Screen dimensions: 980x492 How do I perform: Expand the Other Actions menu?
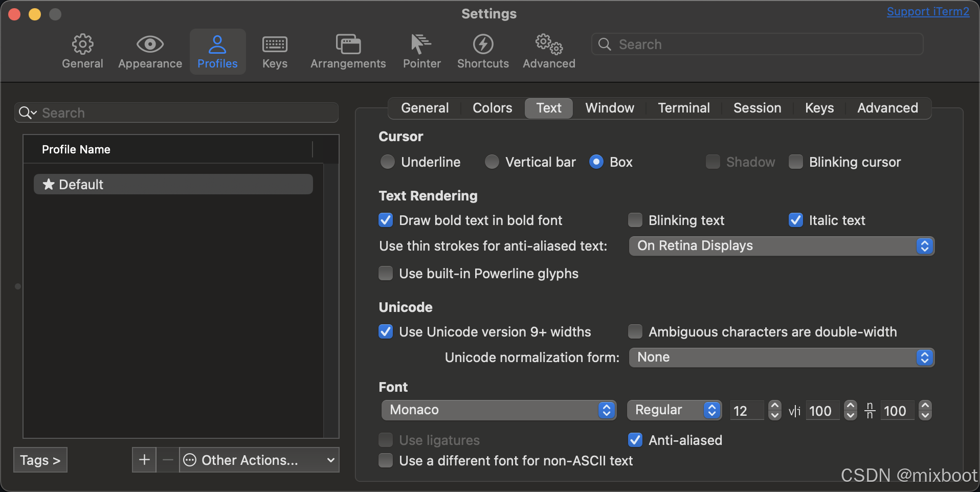coord(259,460)
